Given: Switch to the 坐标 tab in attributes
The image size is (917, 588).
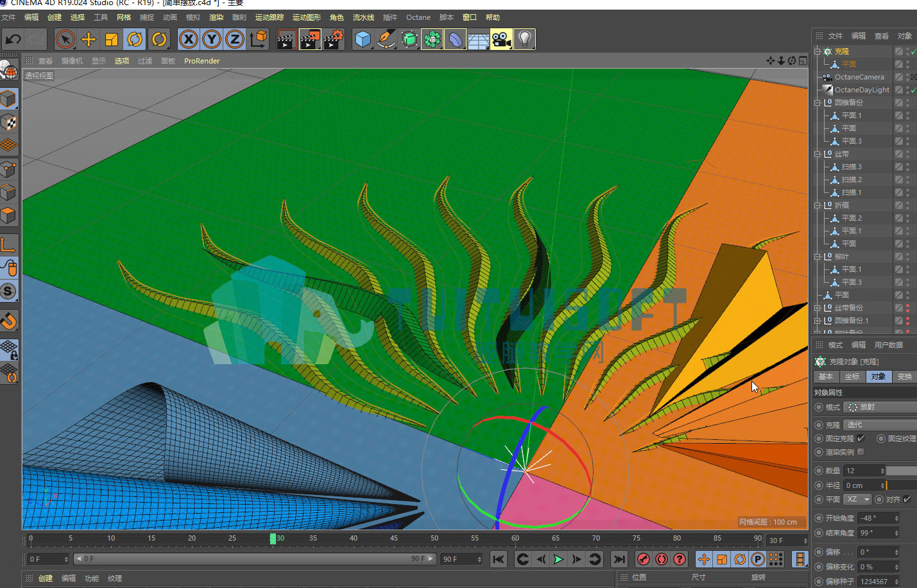Looking at the screenshot, I should tap(852, 376).
